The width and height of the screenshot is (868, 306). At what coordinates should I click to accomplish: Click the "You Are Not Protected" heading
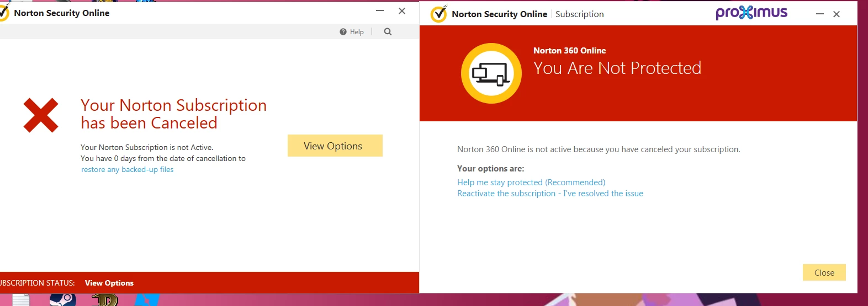pos(617,68)
